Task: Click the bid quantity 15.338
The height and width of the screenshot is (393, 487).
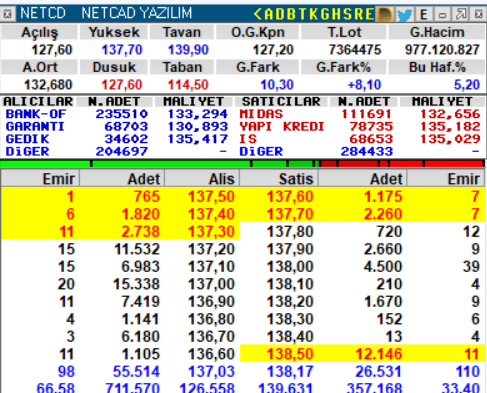Action: click(136, 284)
